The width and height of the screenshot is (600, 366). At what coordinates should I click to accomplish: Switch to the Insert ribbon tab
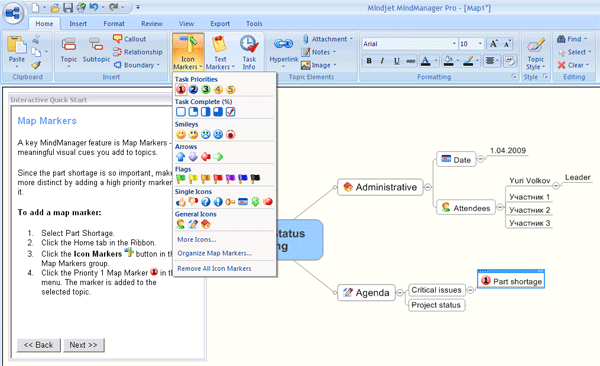pyautogui.click(x=78, y=24)
